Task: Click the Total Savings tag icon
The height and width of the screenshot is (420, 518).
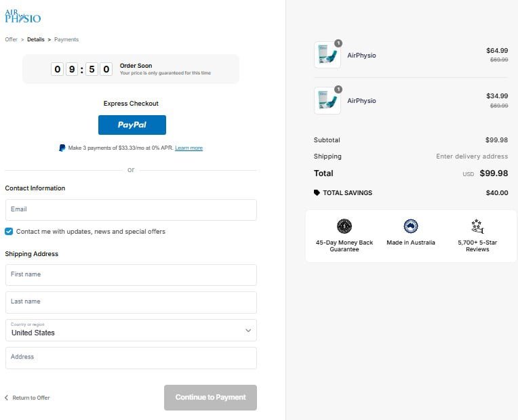Action: coord(317,192)
